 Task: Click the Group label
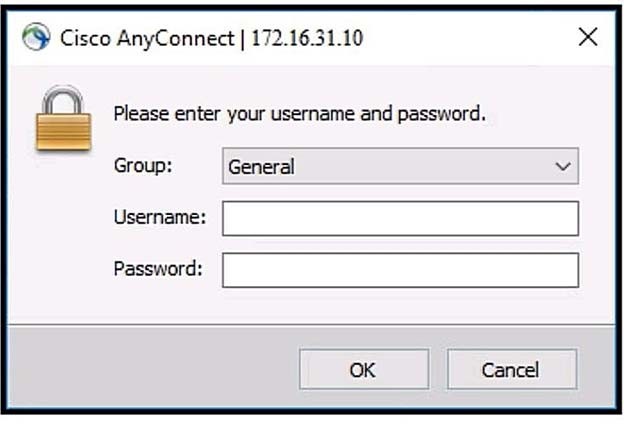pos(143,166)
